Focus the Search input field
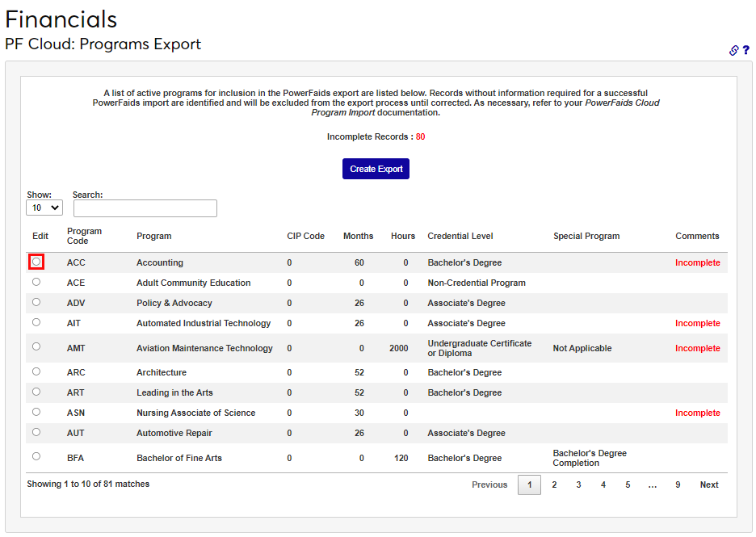This screenshot has height=537, width=756. click(145, 208)
